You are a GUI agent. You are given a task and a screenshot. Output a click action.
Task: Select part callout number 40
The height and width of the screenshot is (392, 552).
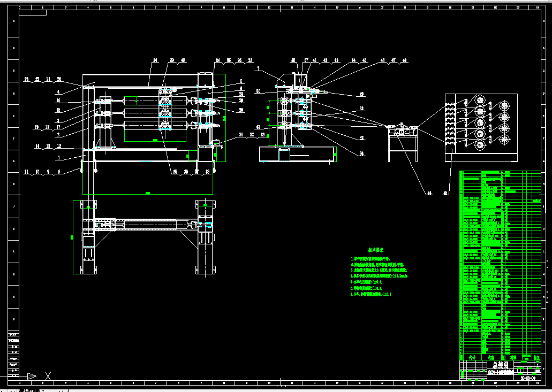coord(183,60)
